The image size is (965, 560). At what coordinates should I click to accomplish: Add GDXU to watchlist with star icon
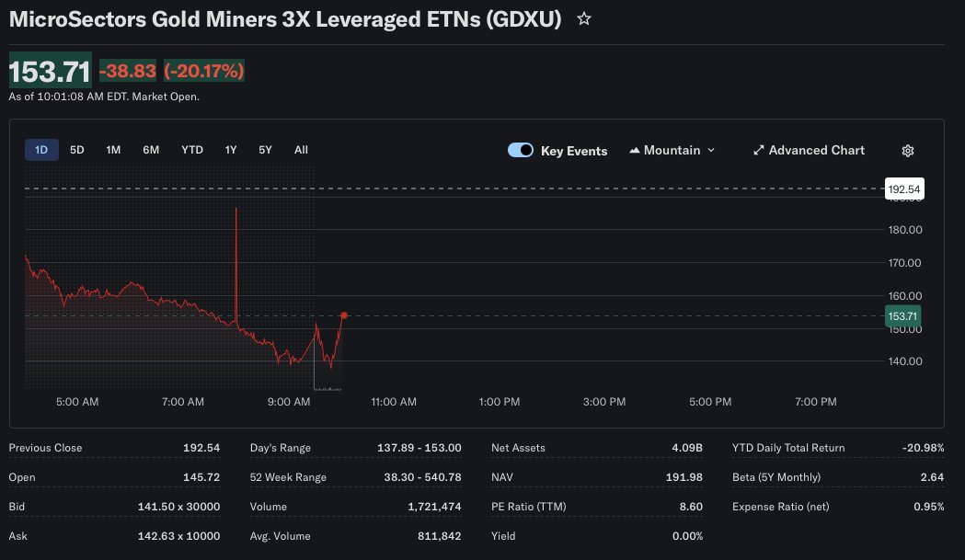pos(583,19)
